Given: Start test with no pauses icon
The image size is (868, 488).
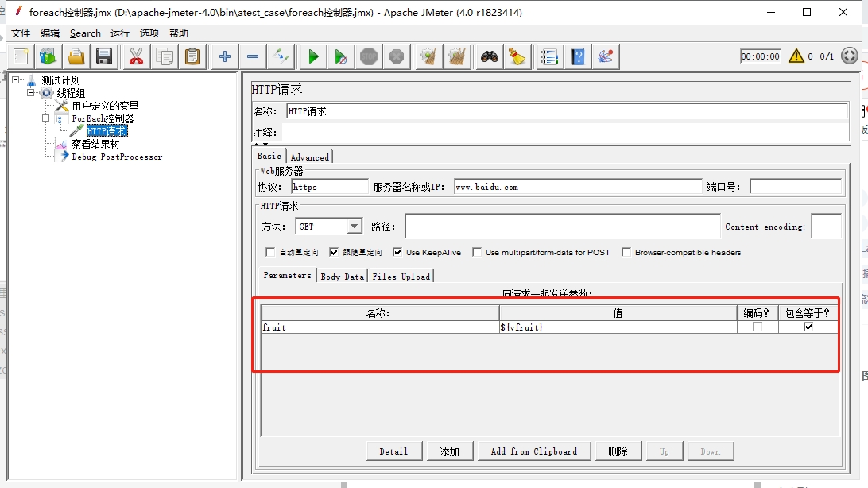Looking at the screenshot, I should pyautogui.click(x=340, y=56).
